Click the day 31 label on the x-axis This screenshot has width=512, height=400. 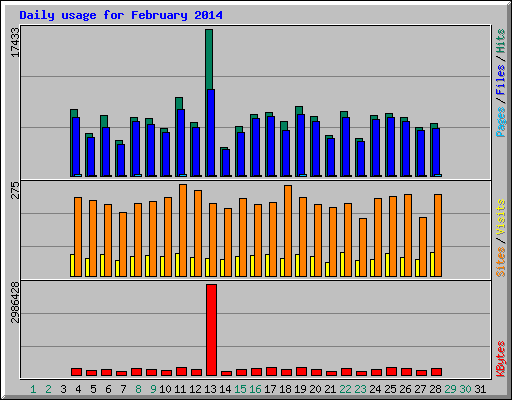coord(480,389)
